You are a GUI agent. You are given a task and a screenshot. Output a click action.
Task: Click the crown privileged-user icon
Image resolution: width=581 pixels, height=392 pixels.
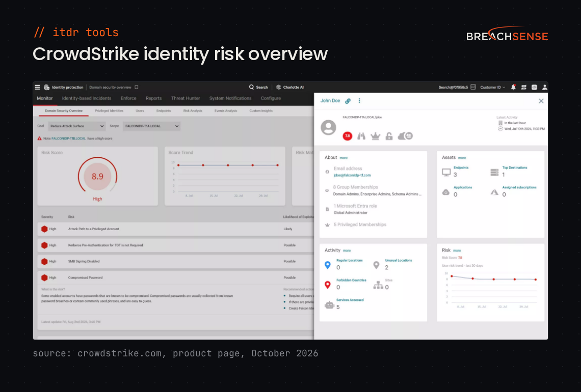click(x=375, y=136)
